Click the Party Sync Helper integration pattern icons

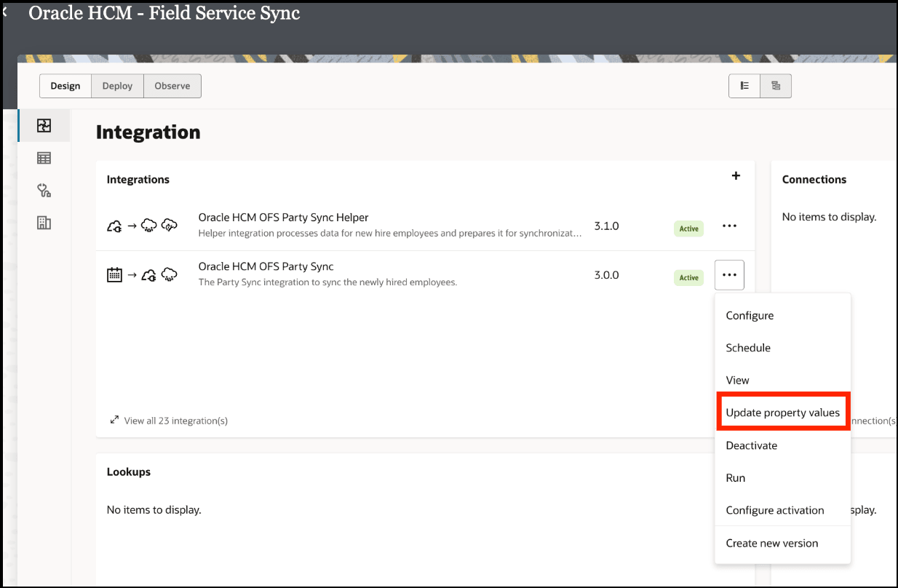[x=143, y=226]
